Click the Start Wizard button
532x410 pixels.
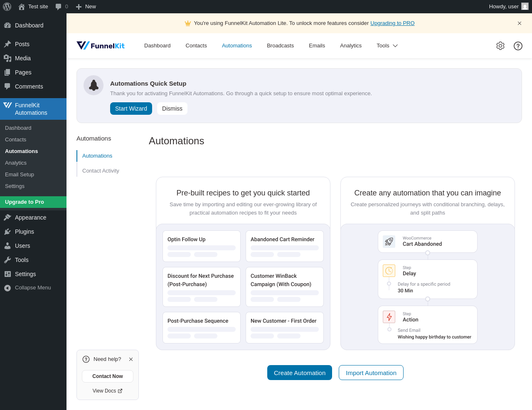pyautogui.click(x=131, y=109)
